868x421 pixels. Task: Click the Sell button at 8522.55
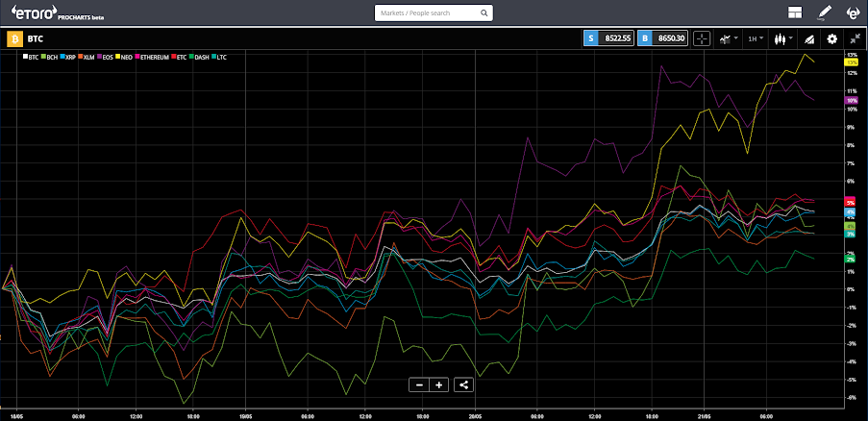(608, 38)
